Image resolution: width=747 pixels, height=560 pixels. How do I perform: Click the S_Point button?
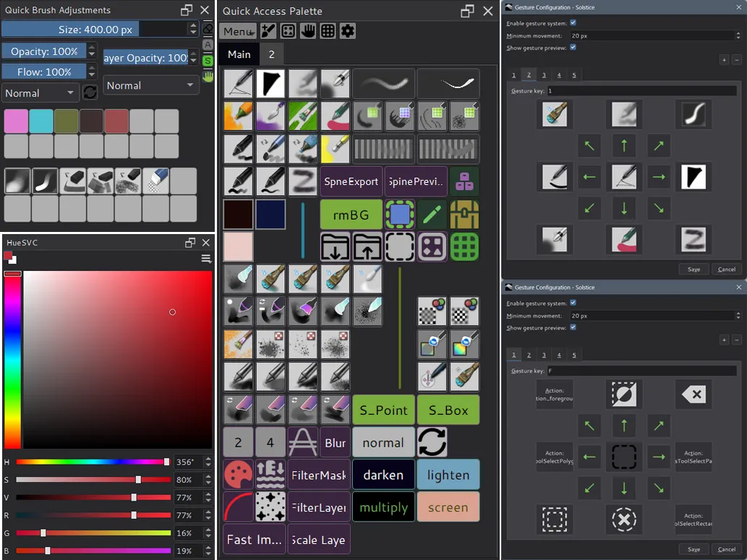point(383,410)
